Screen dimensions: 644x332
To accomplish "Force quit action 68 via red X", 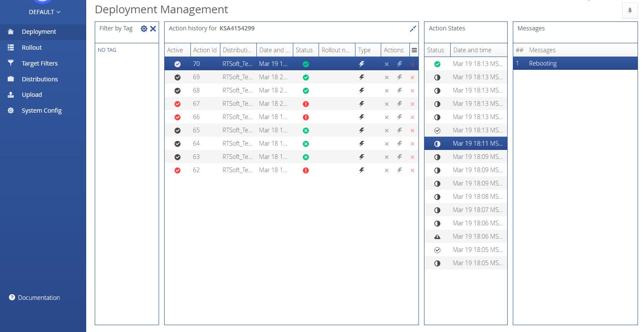I will pyautogui.click(x=412, y=91).
